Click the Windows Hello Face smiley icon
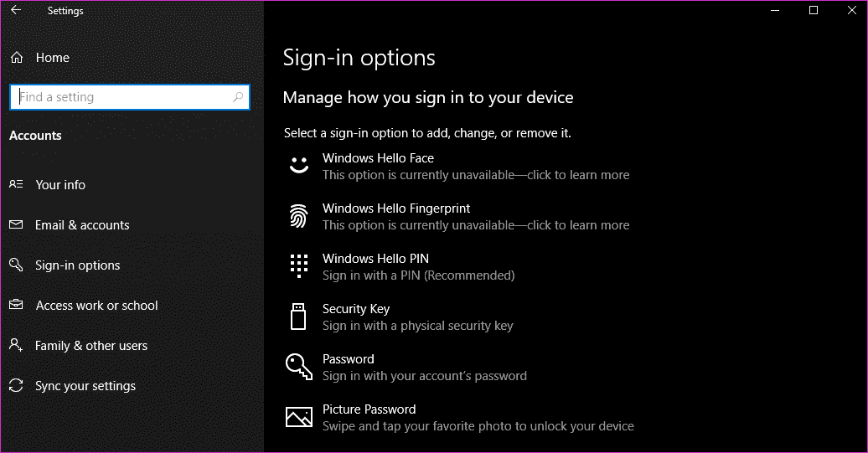Screen dimensions: 868x453 click(299, 165)
